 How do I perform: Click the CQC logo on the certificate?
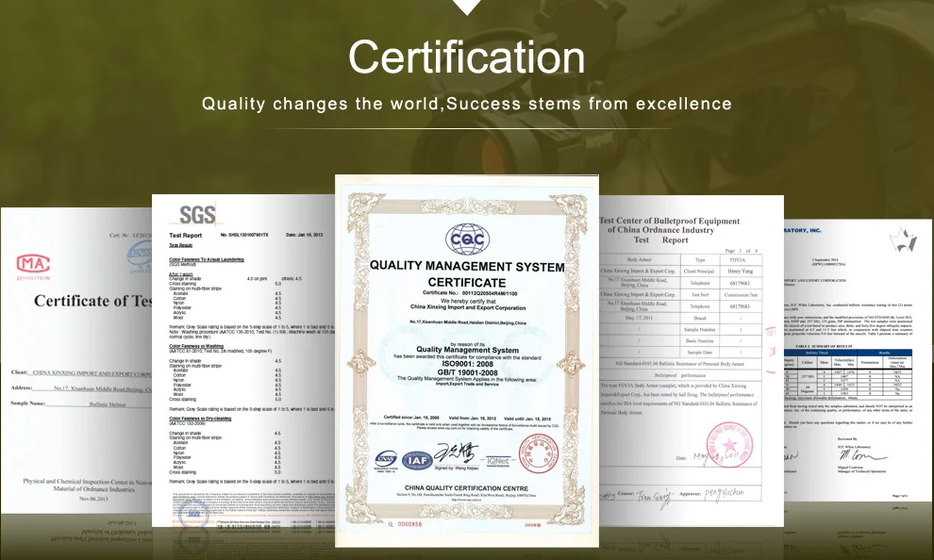tap(468, 239)
